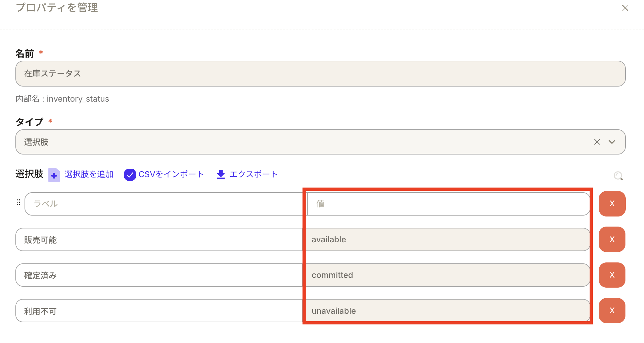This screenshot has height=343, width=644.
Task: Click the CSV import checkmark icon
Action: pos(130,175)
